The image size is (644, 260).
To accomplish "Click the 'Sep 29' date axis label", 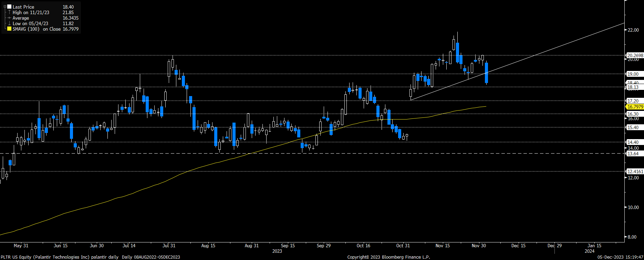I will click(x=324, y=246).
